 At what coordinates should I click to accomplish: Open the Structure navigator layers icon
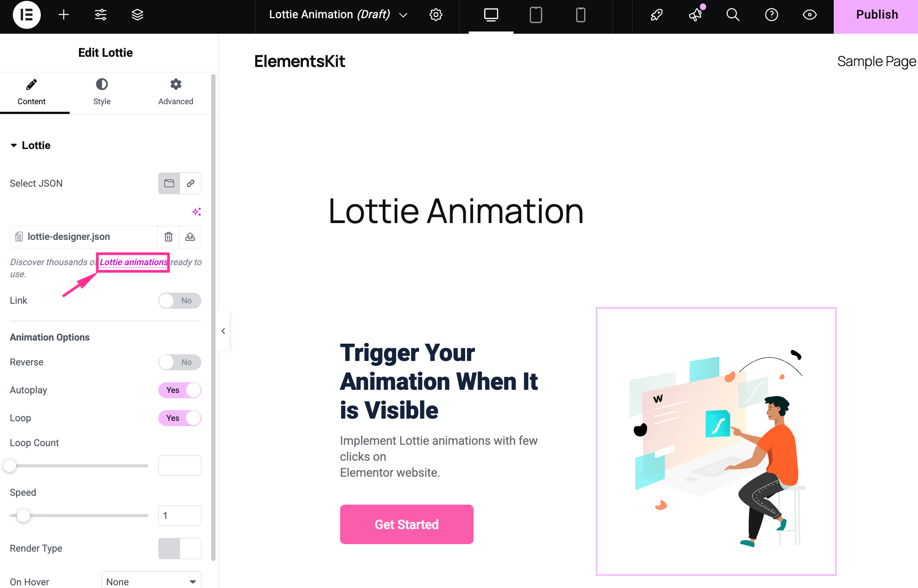pyautogui.click(x=137, y=15)
